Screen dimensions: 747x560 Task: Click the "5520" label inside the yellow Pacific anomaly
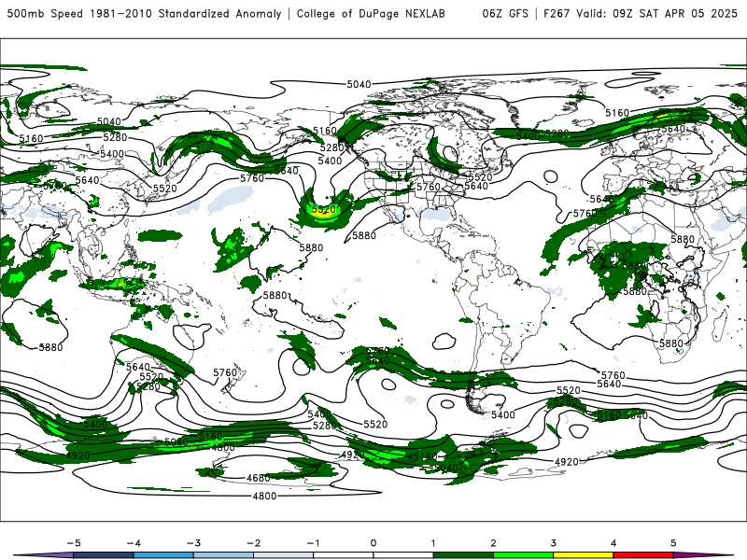[323, 209]
